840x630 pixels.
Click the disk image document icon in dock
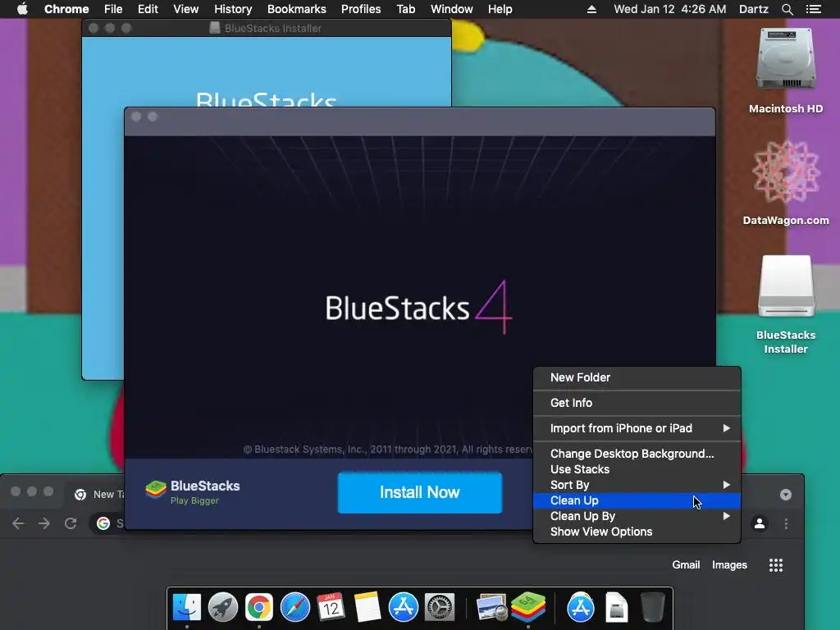click(x=617, y=608)
